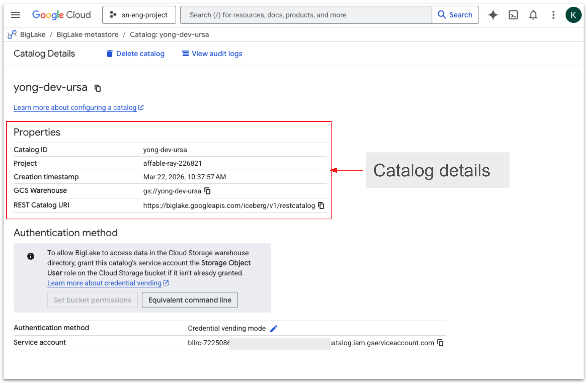Open the three-dot more options menu

click(553, 15)
